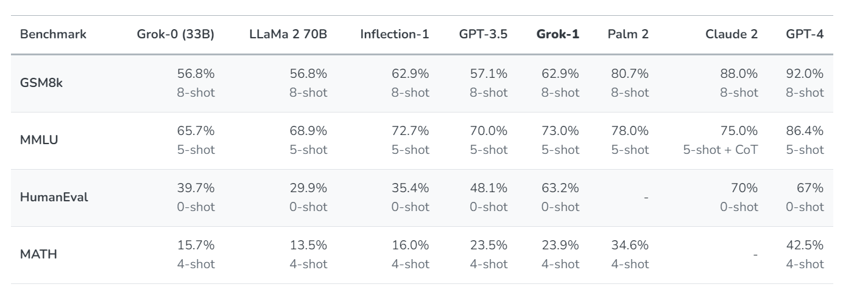The width and height of the screenshot is (868, 298).
Task: Click the LLaMa 2 70B column header
Action: pyautogui.click(x=288, y=35)
